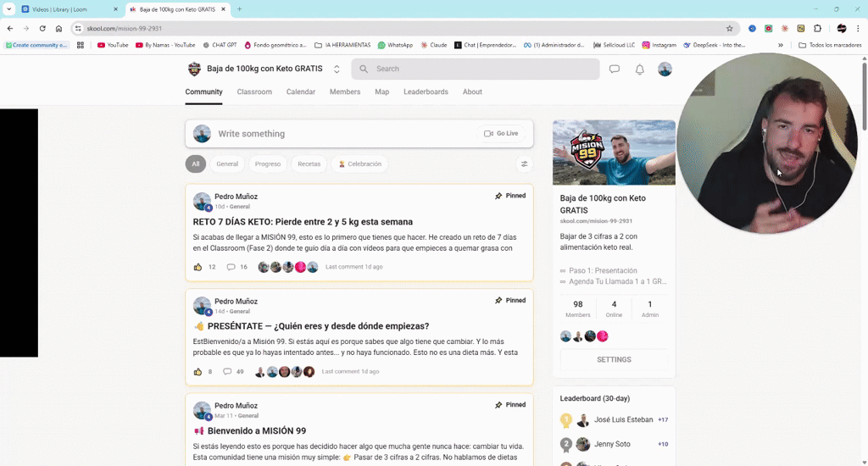
Task: Open the browser extensions puzzle icon
Action: tap(818, 28)
